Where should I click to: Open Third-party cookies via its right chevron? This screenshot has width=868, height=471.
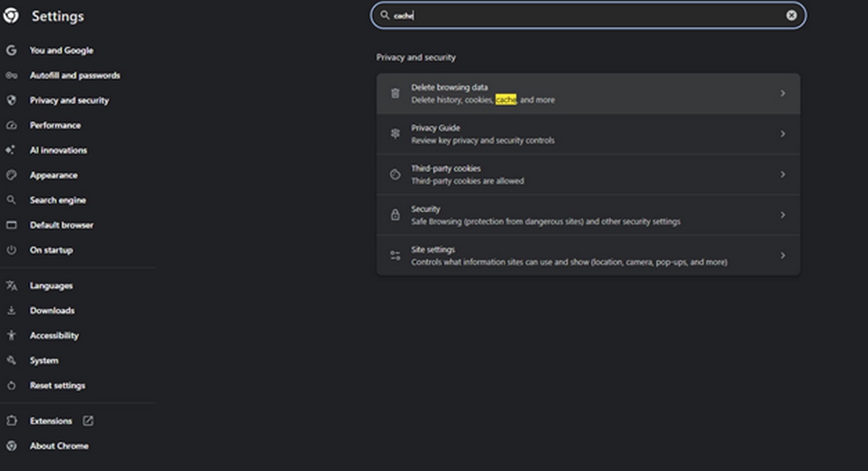783,174
